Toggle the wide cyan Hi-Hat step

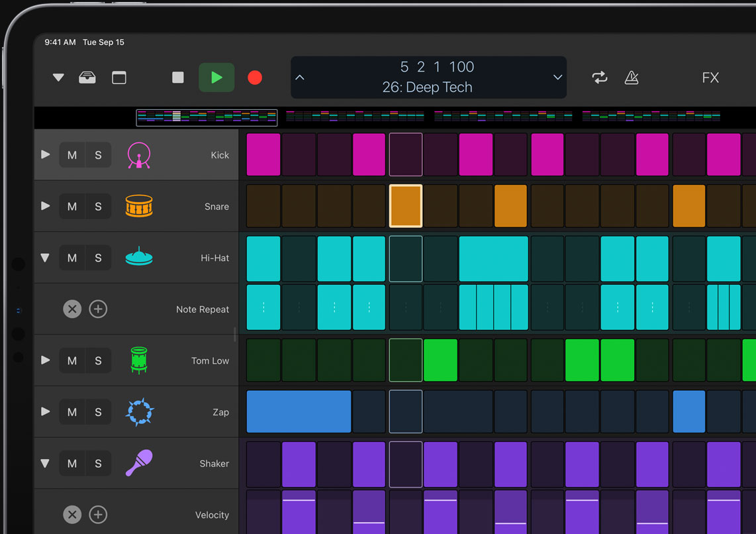click(493, 258)
